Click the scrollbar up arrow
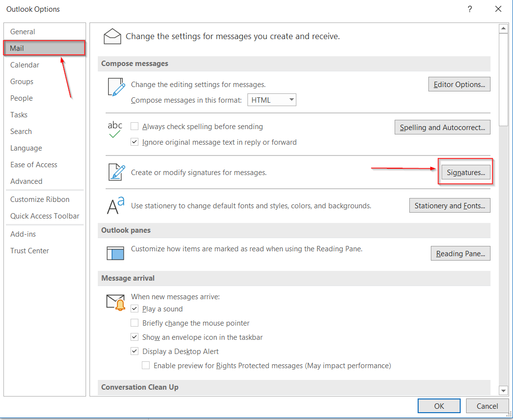 coord(503,29)
